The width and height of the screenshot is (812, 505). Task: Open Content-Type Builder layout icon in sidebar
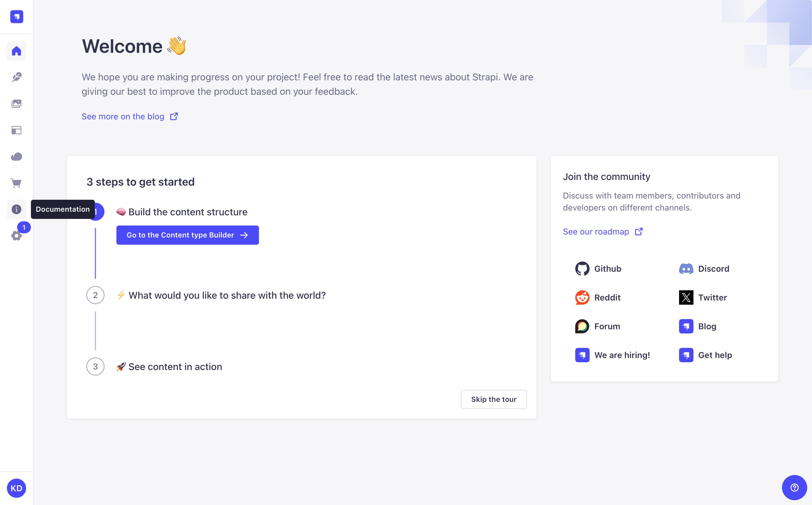click(x=17, y=130)
